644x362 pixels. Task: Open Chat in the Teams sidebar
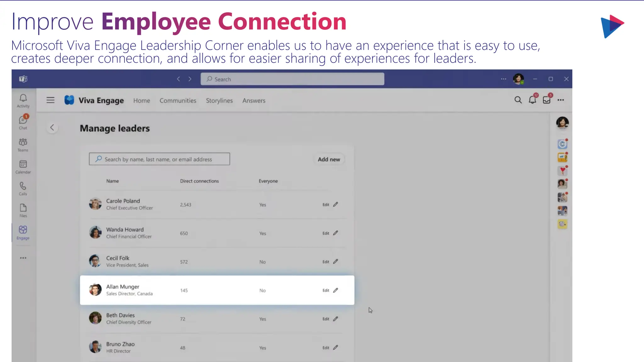pos(23,122)
